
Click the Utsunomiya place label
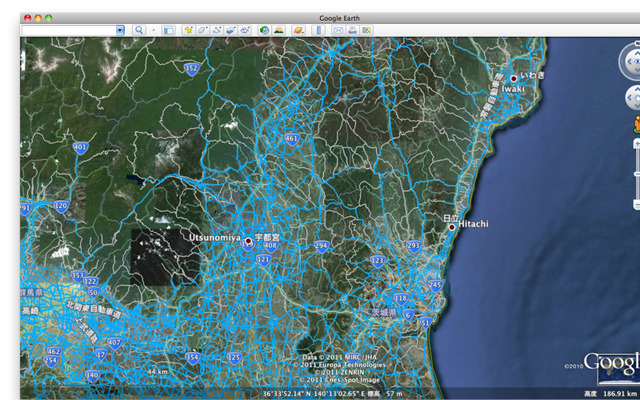tap(215, 237)
